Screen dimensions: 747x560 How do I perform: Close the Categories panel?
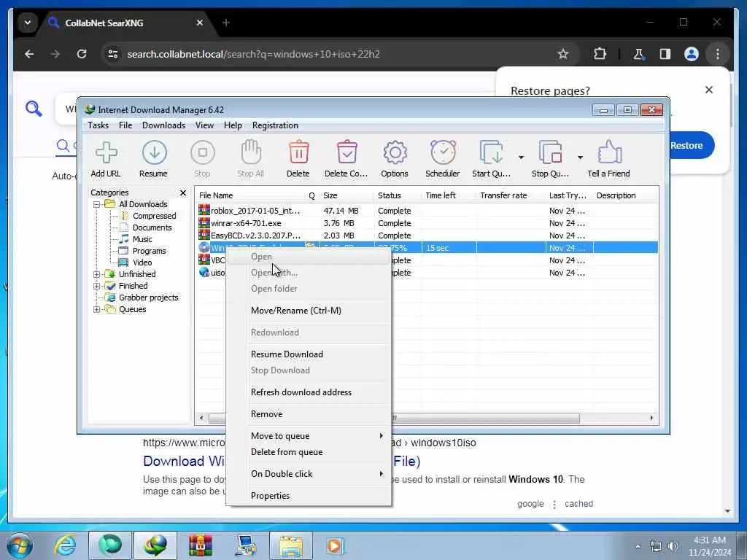pyautogui.click(x=183, y=192)
